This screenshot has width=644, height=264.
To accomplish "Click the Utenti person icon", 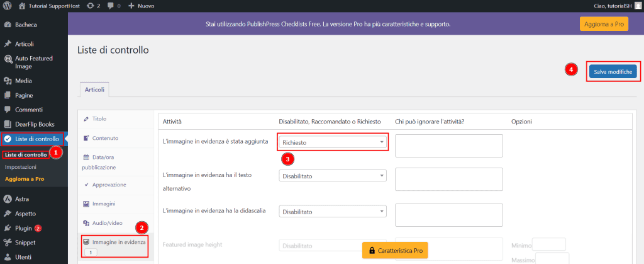I will click(8, 258).
